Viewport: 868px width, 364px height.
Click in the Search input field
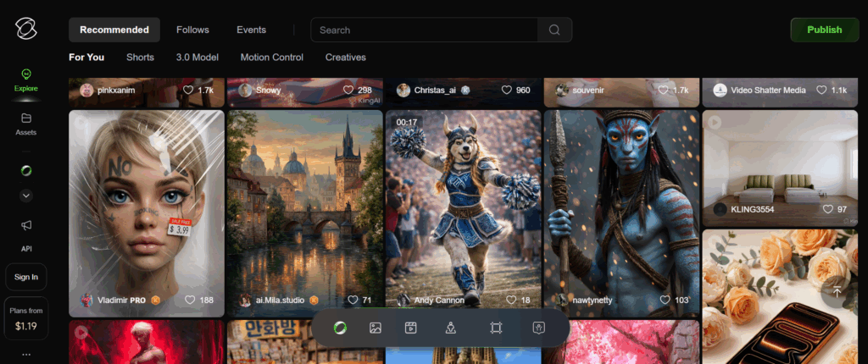pyautogui.click(x=424, y=30)
